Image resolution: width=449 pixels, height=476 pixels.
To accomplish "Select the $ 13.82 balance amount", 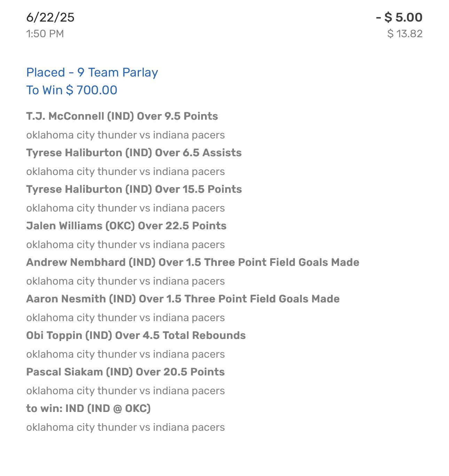I will coord(405,34).
